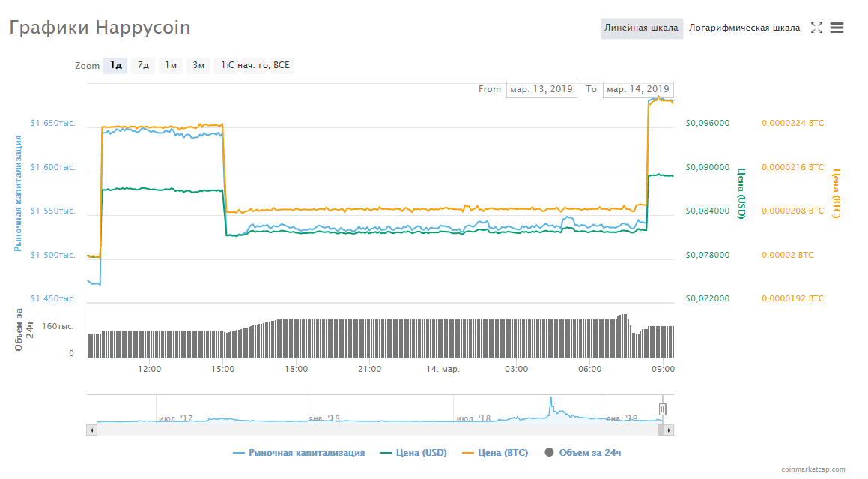Click the янв. '18 navigator label
The width and height of the screenshot is (868, 479).
click(x=324, y=418)
